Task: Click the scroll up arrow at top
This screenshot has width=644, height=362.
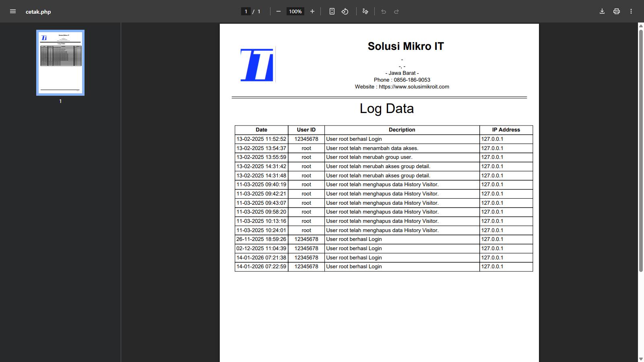Action: pos(641,26)
